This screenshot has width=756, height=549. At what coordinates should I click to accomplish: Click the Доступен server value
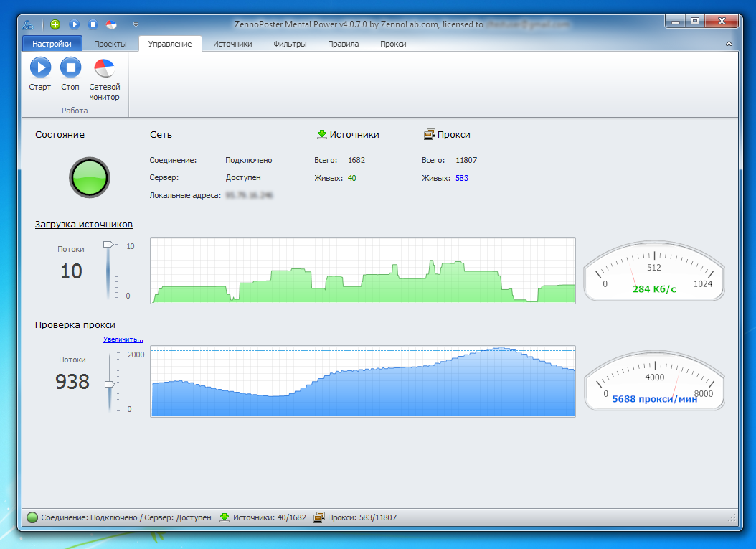243,177
